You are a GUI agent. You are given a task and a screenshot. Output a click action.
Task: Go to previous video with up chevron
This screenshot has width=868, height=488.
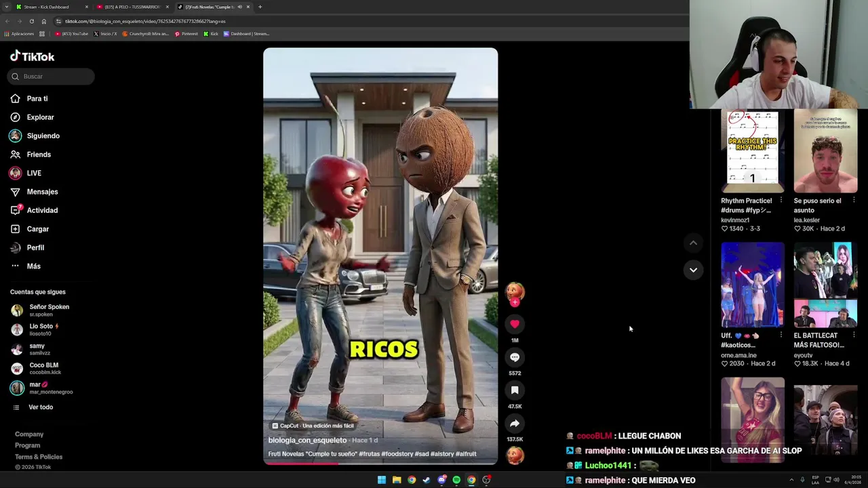(x=693, y=243)
